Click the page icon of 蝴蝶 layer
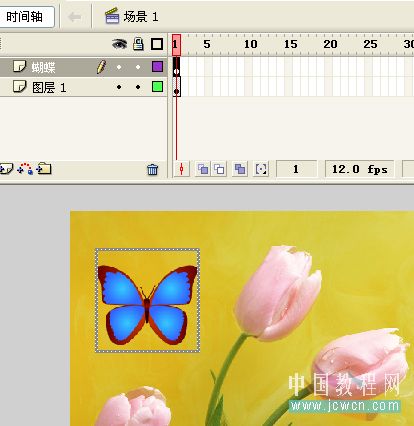 (19, 66)
